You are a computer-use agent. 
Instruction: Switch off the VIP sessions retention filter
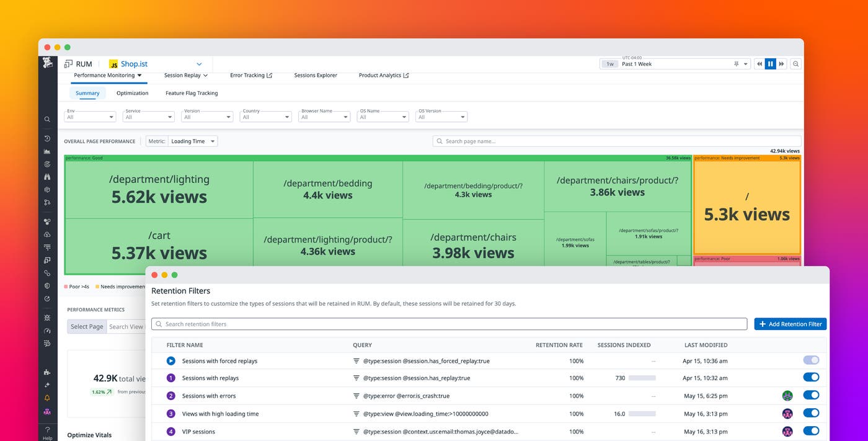pos(810,431)
